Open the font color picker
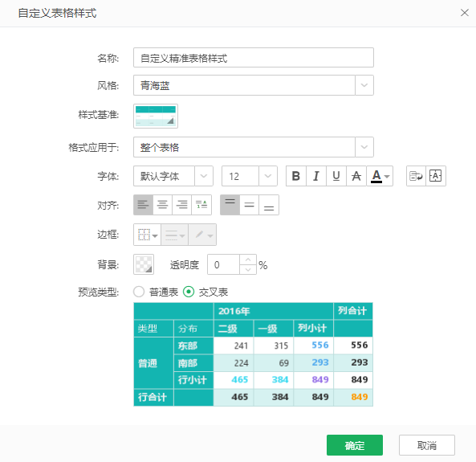Image resolution: width=476 pixels, height=462 pixels. [x=380, y=176]
